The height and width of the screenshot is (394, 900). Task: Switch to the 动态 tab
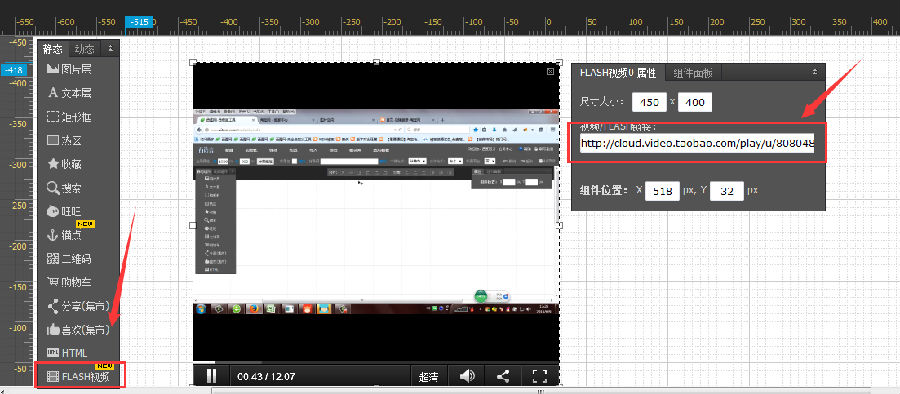point(84,49)
